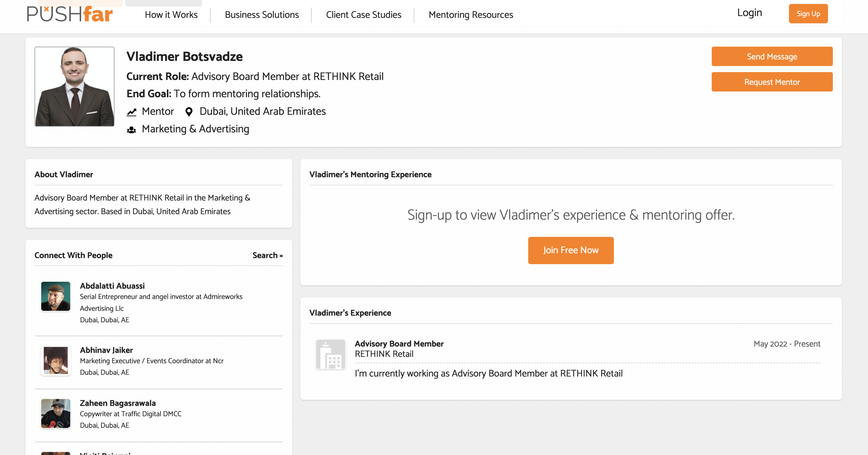Click 'I'm currently working as Advisory Board Member' text
This screenshot has width=868, height=455.
pos(489,374)
